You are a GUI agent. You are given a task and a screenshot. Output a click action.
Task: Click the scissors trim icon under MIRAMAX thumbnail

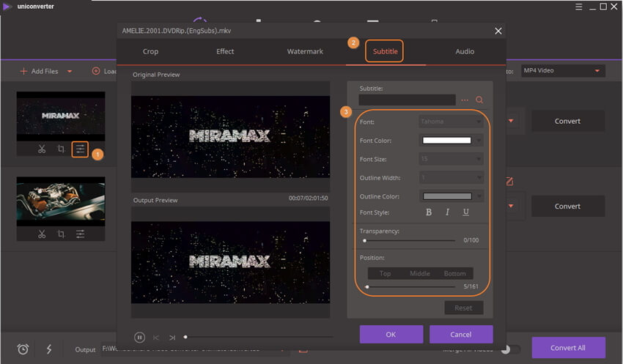(42, 149)
